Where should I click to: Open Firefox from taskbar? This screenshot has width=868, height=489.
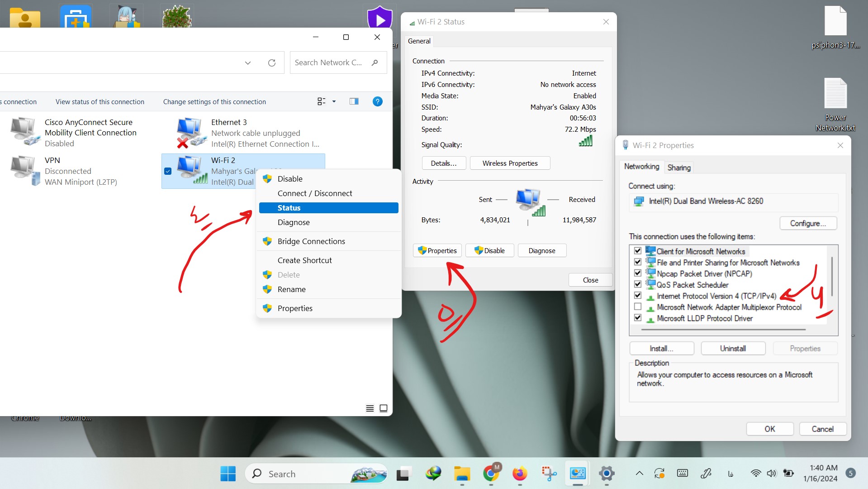520,474
